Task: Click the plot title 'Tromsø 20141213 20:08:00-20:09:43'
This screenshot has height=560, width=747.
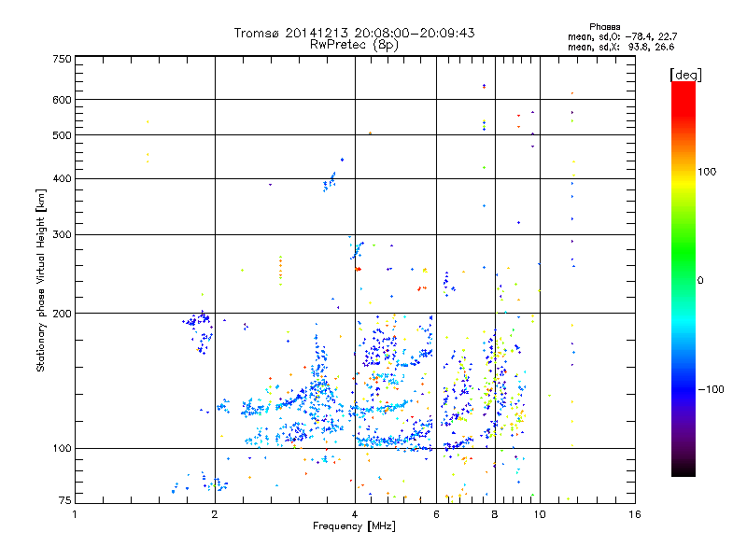Action: click(x=354, y=33)
